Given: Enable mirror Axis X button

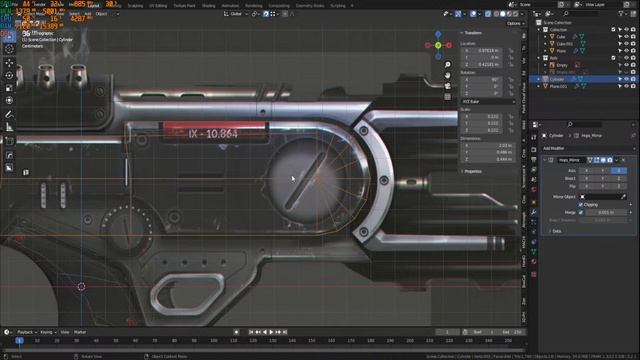Looking at the screenshot, I should (587, 171).
